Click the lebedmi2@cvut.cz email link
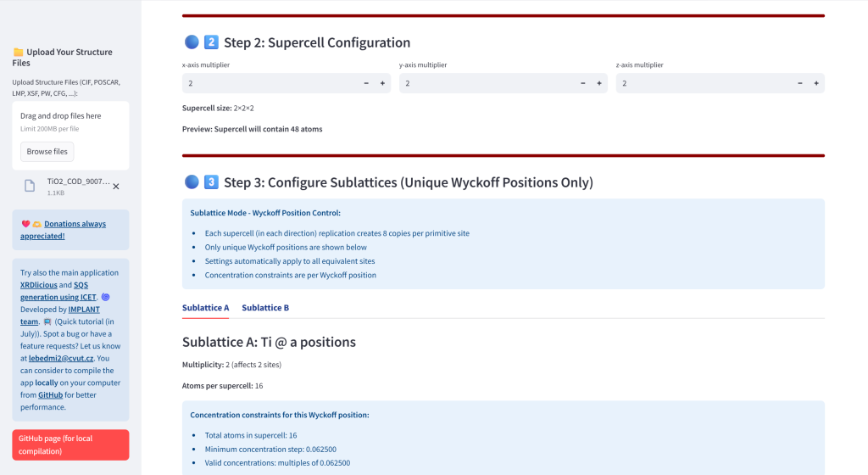868x475 pixels. click(x=61, y=358)
